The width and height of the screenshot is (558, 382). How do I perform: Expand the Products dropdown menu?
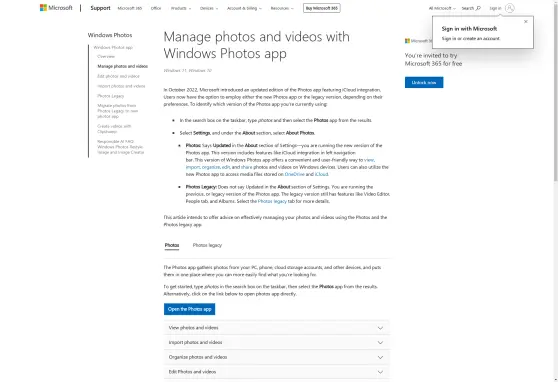pyautogui.click(x=181, y=8)
